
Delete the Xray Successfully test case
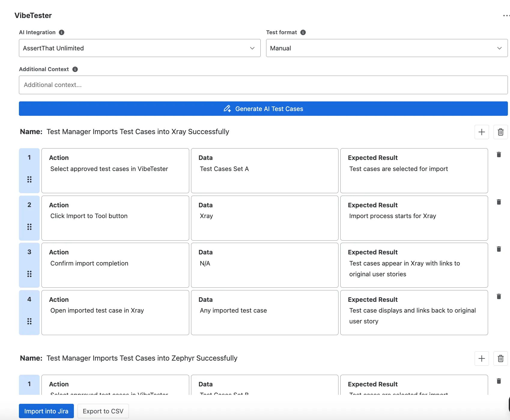pyautogui.click(x=501, y=132)
